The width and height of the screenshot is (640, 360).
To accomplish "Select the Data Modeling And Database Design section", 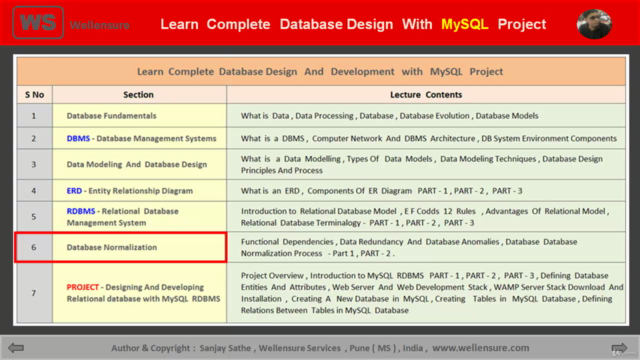I will pyautogui.click(x=139, y=164).
